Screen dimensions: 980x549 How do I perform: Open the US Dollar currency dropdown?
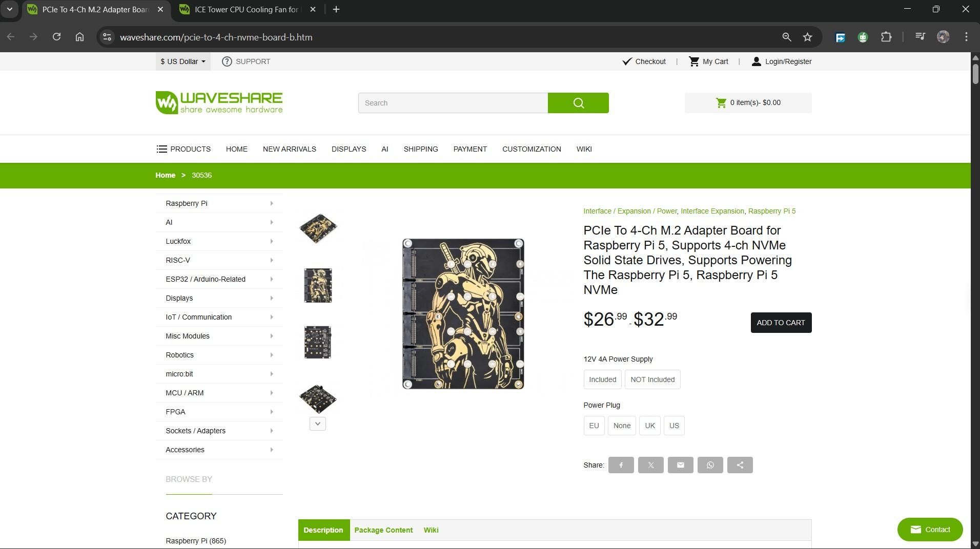coord(183,61)
